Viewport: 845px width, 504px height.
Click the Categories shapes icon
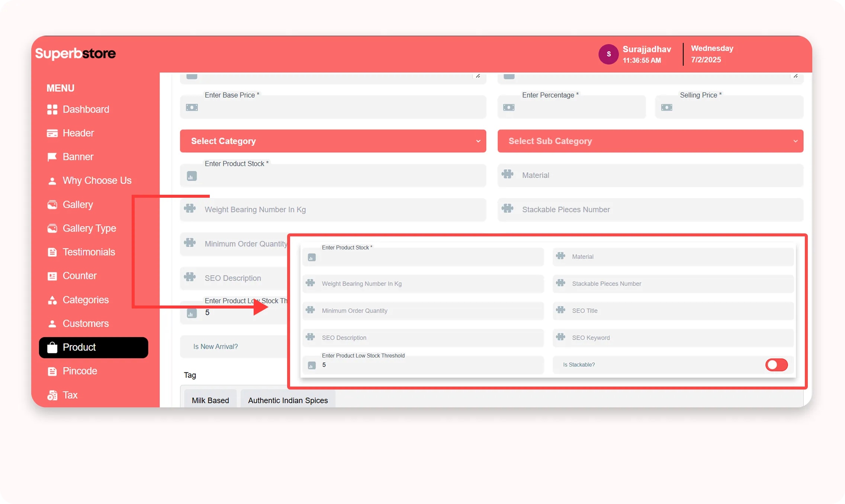(x=52, y=300)
